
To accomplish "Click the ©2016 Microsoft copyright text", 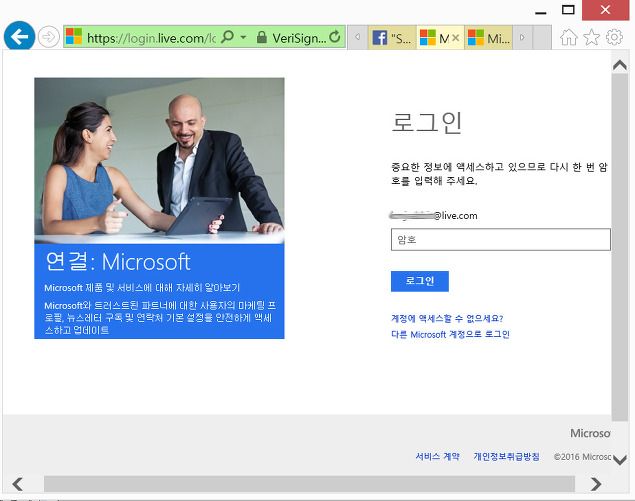I will click(x=582, y=456).
